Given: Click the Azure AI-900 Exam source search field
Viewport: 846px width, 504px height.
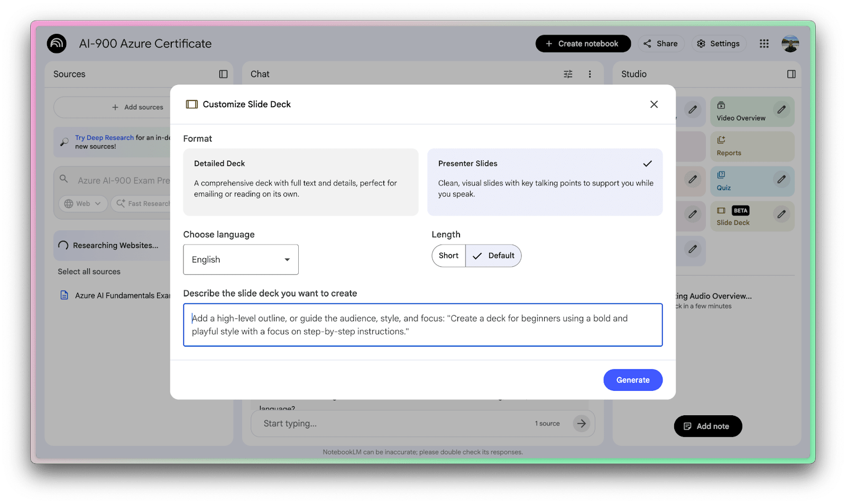Looking at the screenshot, I should coord(124,180).
